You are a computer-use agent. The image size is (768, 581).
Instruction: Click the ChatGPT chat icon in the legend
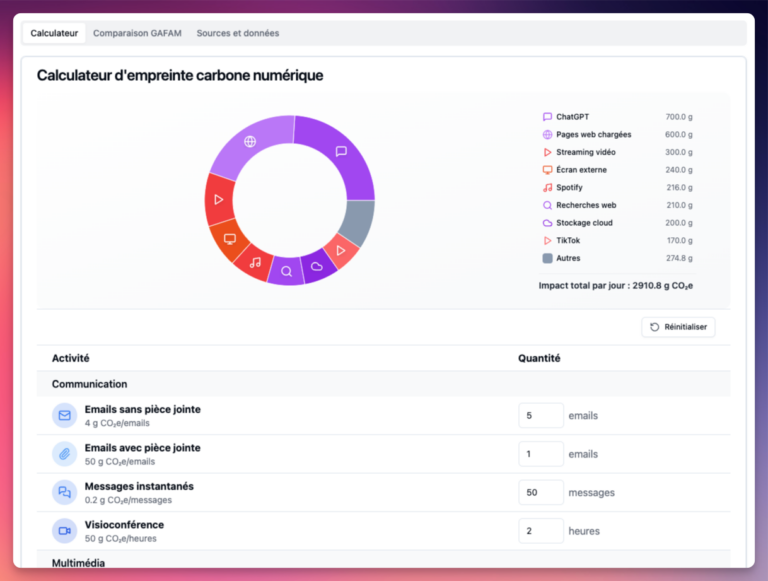pos(547,117)
